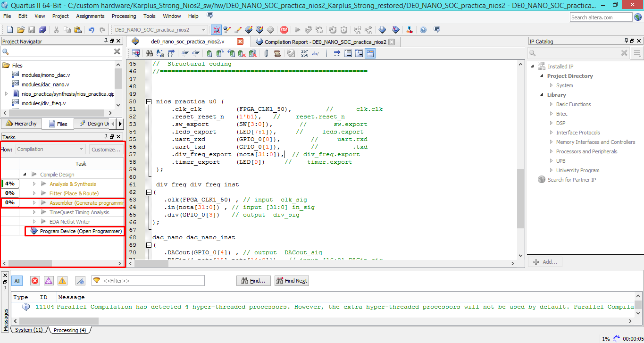
Task: Click the Redo arrow icon
Action: 102,29
